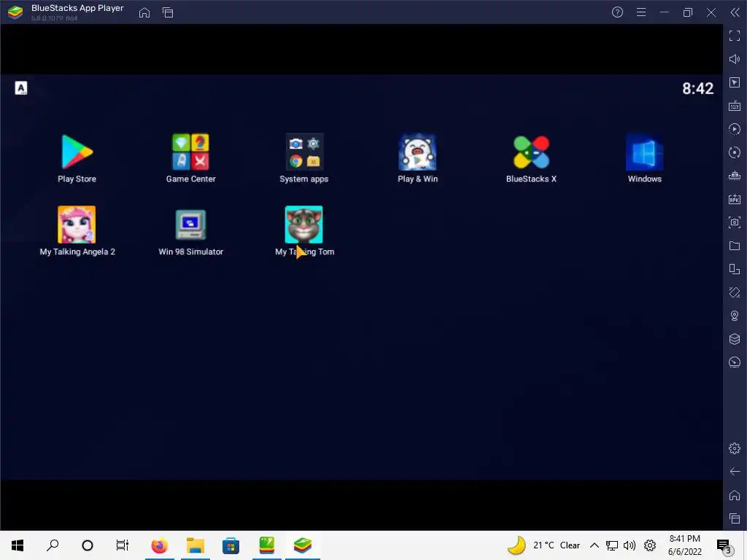Open the Windows Start menu
747x560 pixels.
click(18, 545)
